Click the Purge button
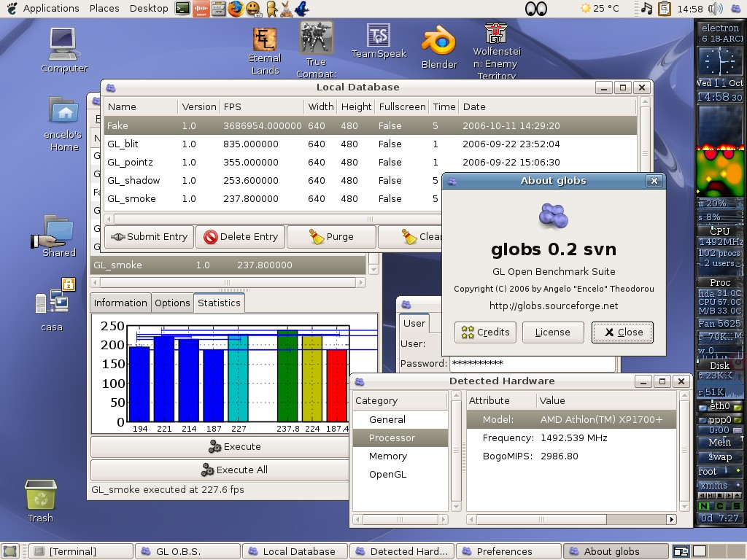The image size is (747, 560). pos(332,237)
